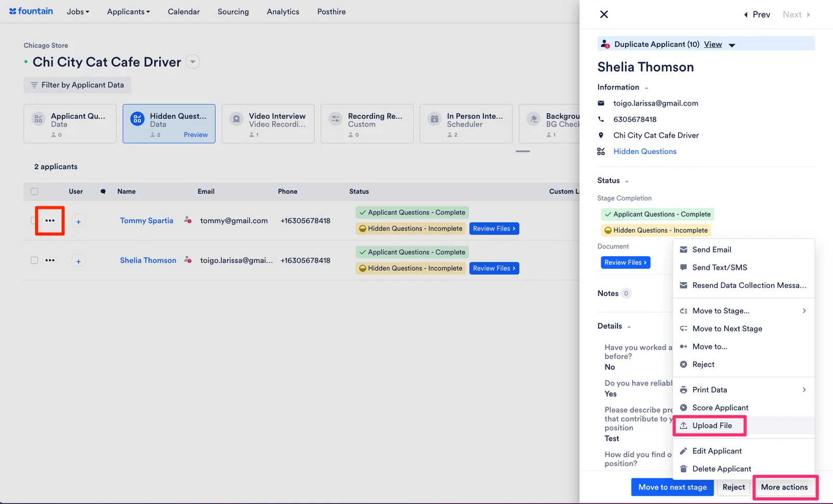
Task: Click the phone icon next to 6305678418
Action: pyautogui.click(x=601, y=119)
